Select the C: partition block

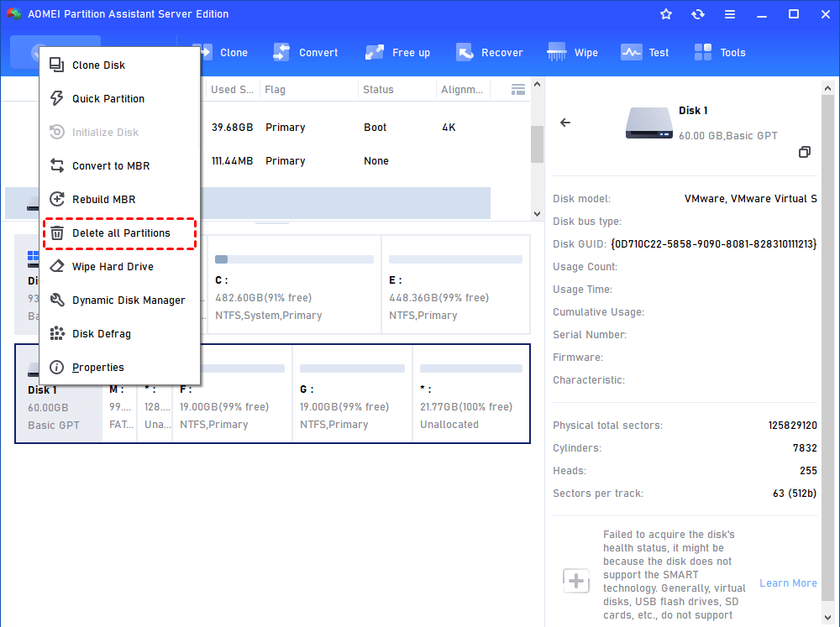tap(294, 285)
